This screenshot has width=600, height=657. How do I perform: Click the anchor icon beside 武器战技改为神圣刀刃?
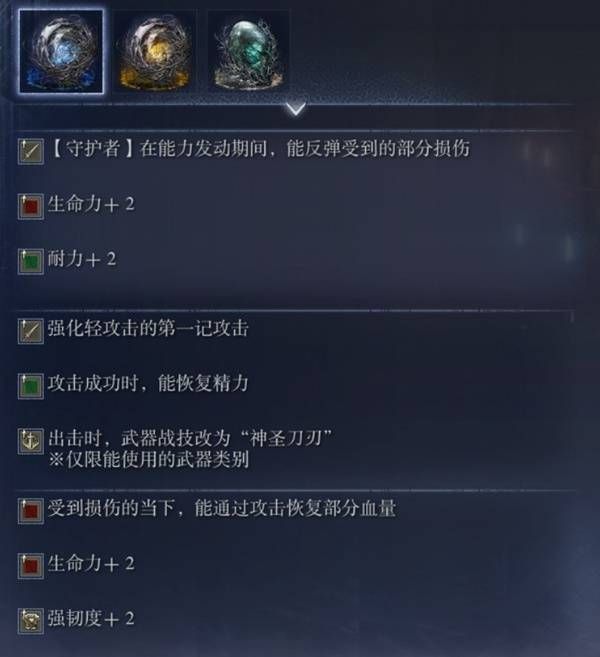click(x=31, y=441)
